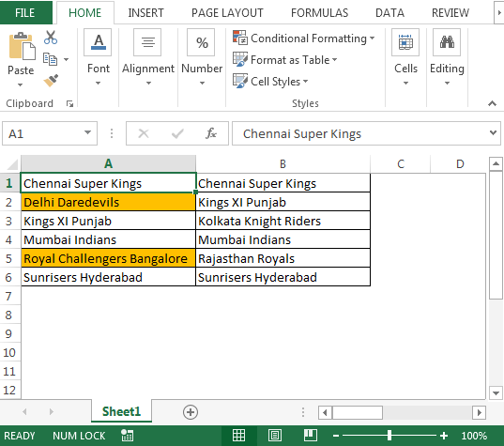Click vertical scrollbar up arrow

[x=496, y=164]
